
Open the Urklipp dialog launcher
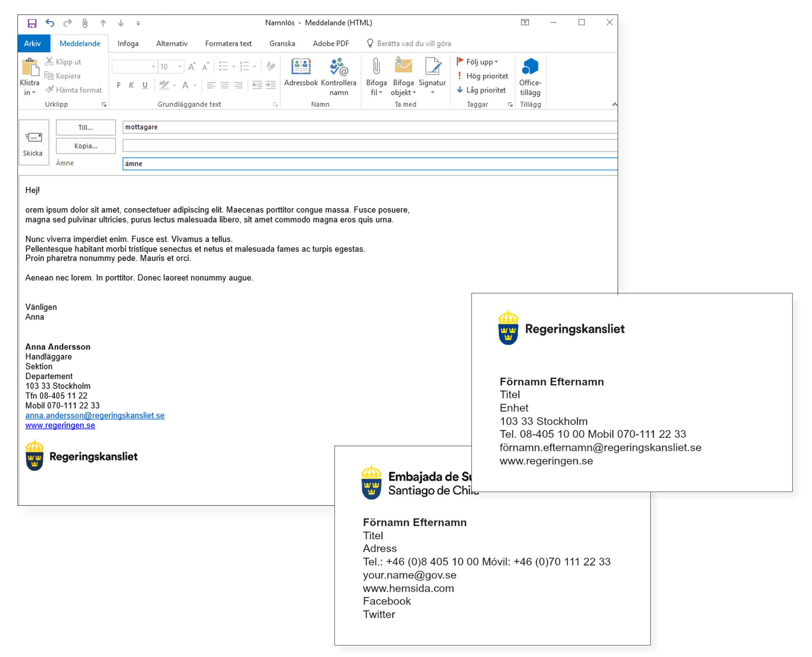[x=104, y=104]
